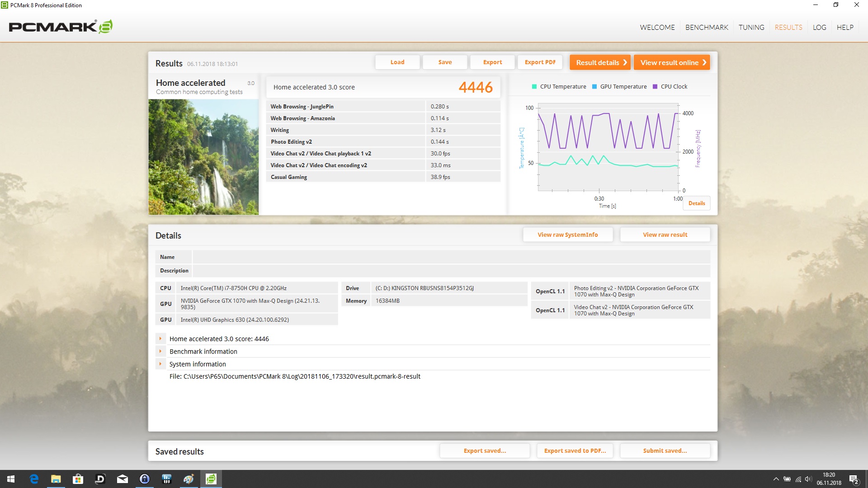Click the CPU Temperature legend swatch

pos(534,87)
